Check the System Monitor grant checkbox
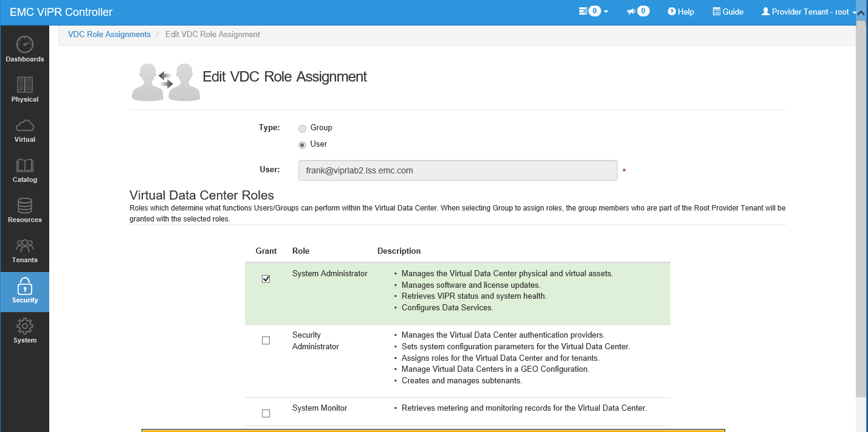 266,413
